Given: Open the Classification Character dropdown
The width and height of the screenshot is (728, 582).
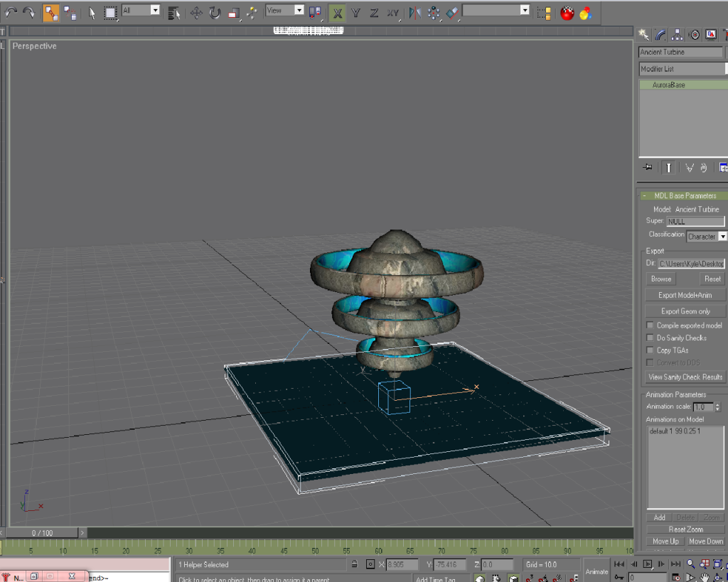Looking at the screenshot, I should pyautogui.click(x=722, y=237).
